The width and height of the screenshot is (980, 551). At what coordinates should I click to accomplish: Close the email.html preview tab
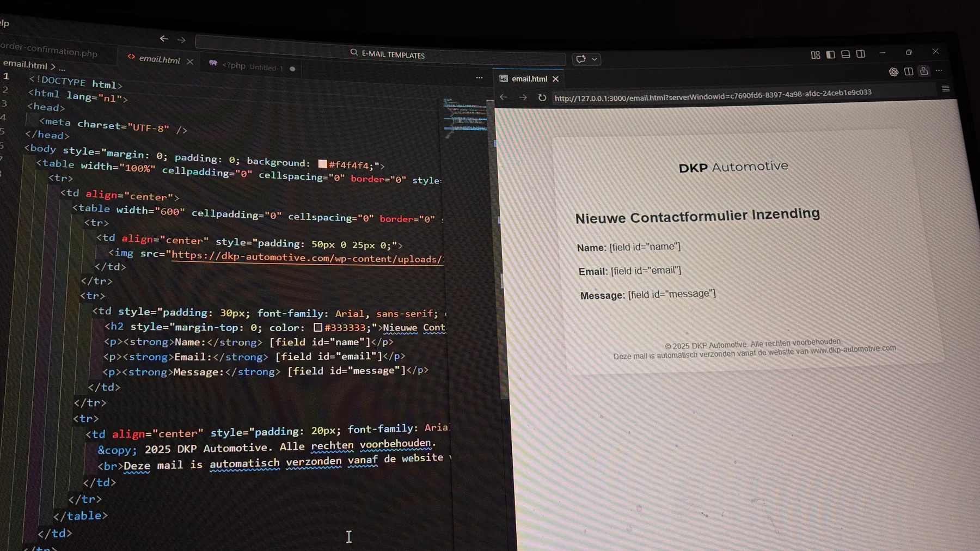pos(556,79)
